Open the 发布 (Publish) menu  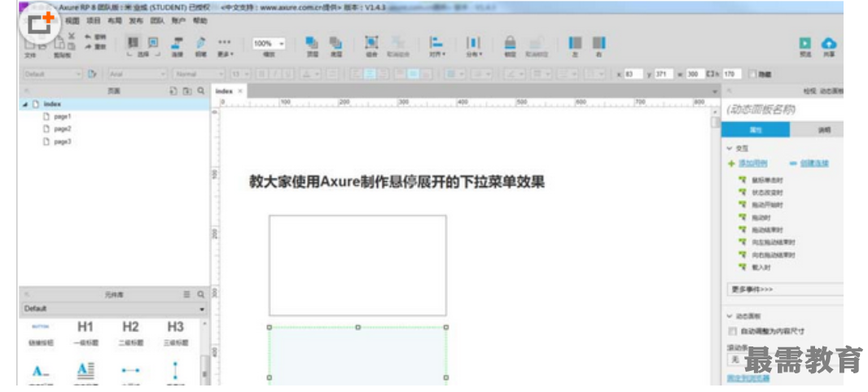click(x=136, y=21)
